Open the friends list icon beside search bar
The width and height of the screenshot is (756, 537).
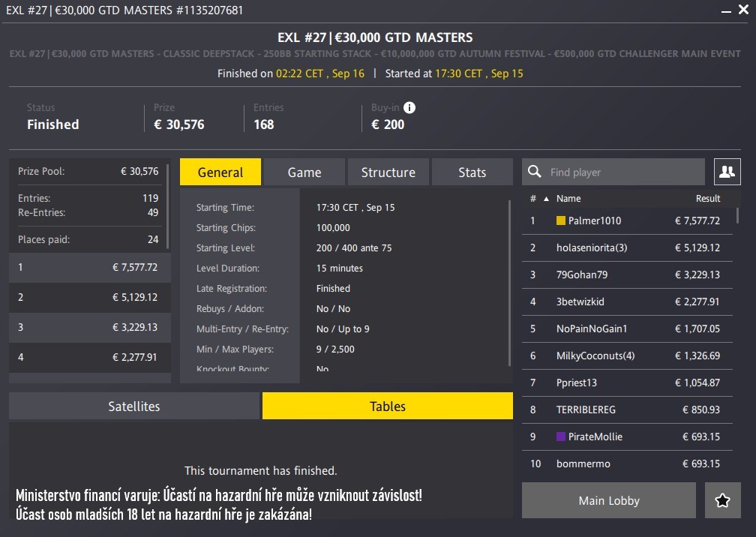(726, 172)
